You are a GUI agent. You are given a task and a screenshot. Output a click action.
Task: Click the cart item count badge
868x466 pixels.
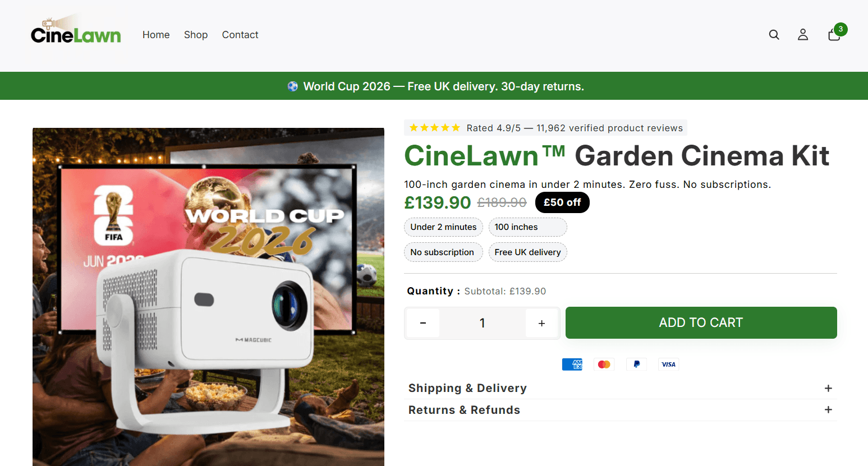tap(841, 29)
